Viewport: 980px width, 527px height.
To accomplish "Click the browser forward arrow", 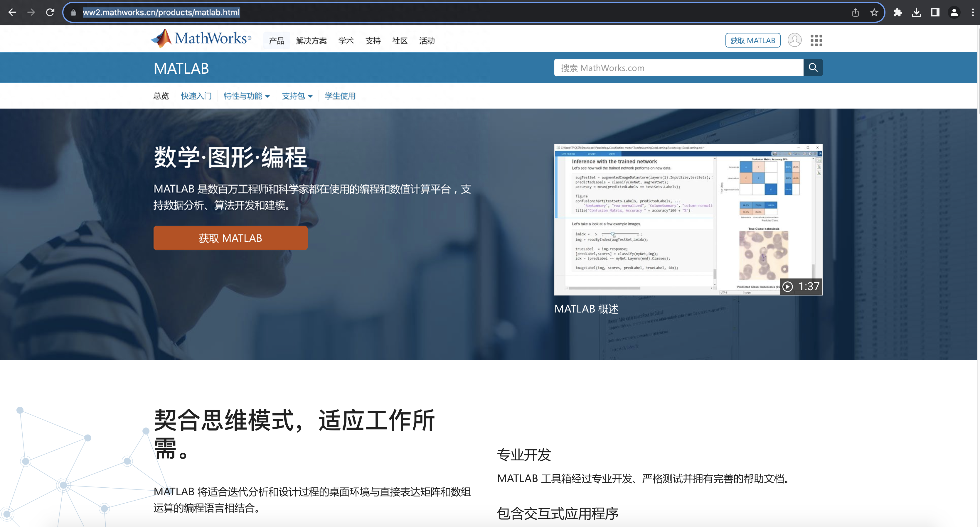I will [x=31, y=13].
